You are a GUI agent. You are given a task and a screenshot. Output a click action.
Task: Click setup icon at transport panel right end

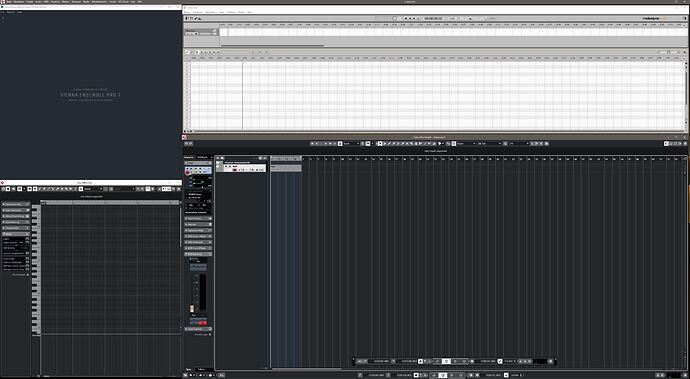(551, 361)
